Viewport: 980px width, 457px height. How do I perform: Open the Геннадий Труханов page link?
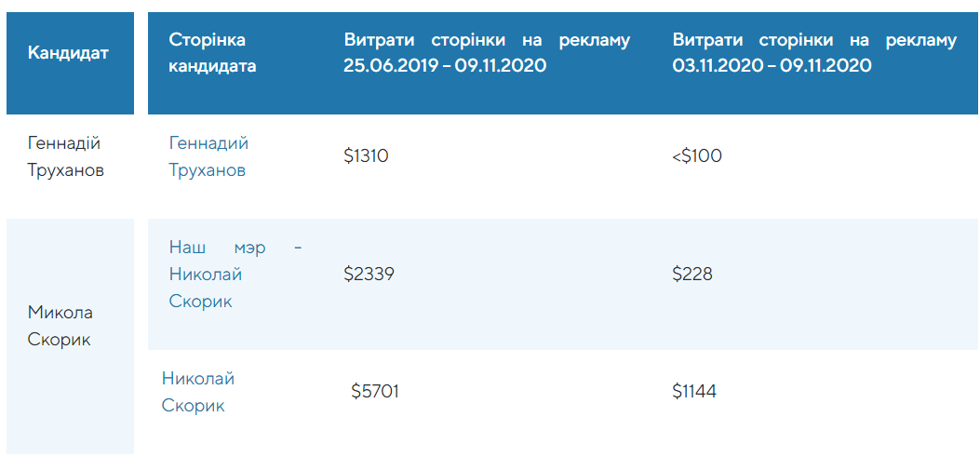208,156
